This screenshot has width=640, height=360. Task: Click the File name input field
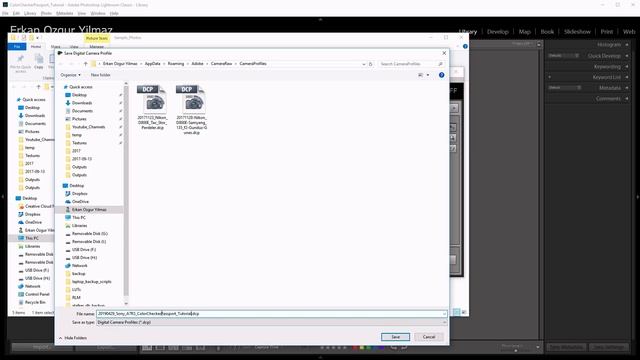coord(271,314)
